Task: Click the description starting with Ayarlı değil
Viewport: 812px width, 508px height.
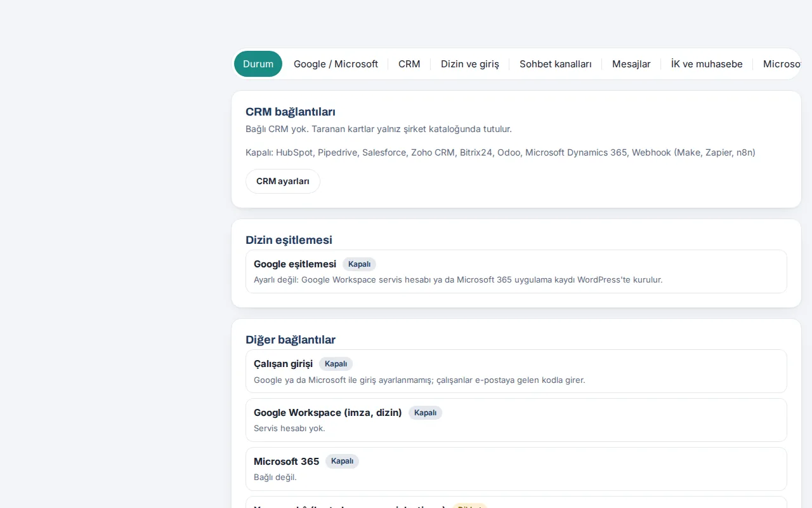Action: (458, 279)
